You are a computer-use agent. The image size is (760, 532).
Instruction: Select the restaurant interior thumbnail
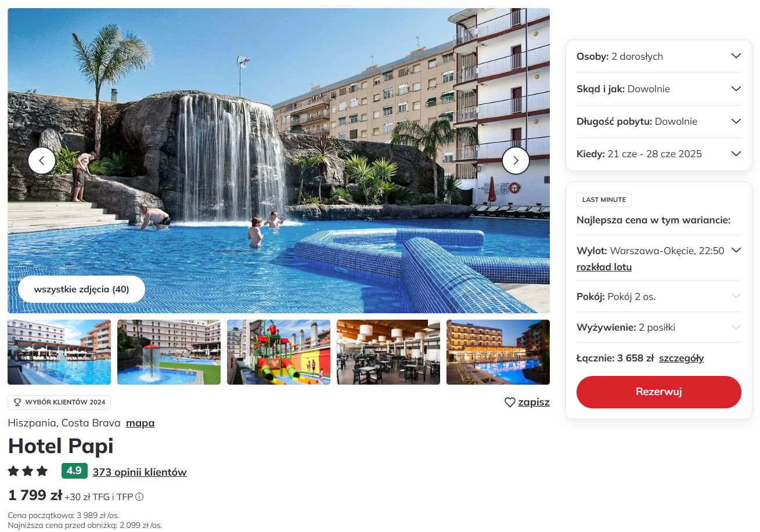click(x=388, y=352)
